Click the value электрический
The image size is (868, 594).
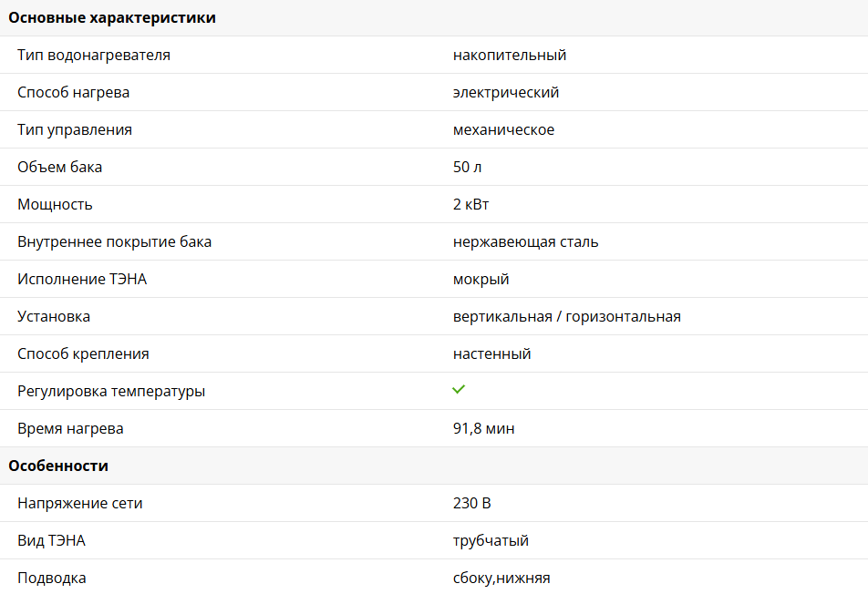tap(506, 92)
